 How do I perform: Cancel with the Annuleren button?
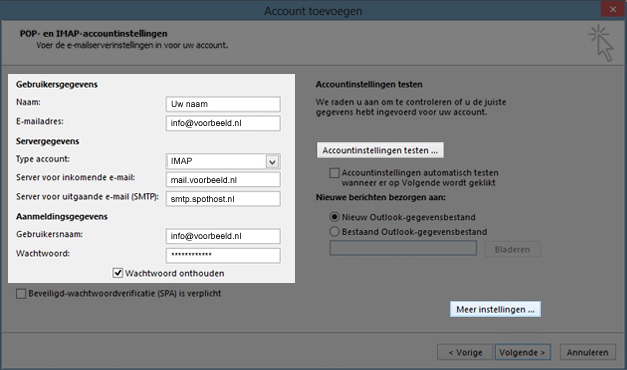pos(587,352)
